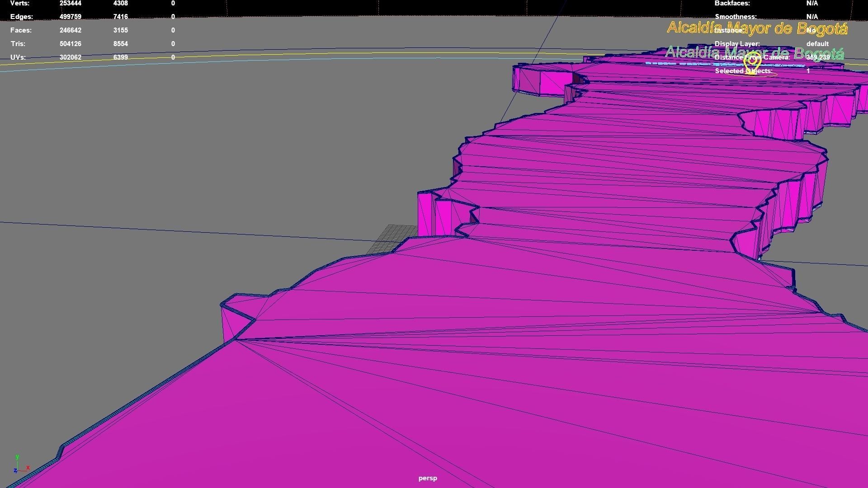The height and width of the screenshot is (488, 868).
Task: Click the Backfaces HUD label
Action: (732, 3)
